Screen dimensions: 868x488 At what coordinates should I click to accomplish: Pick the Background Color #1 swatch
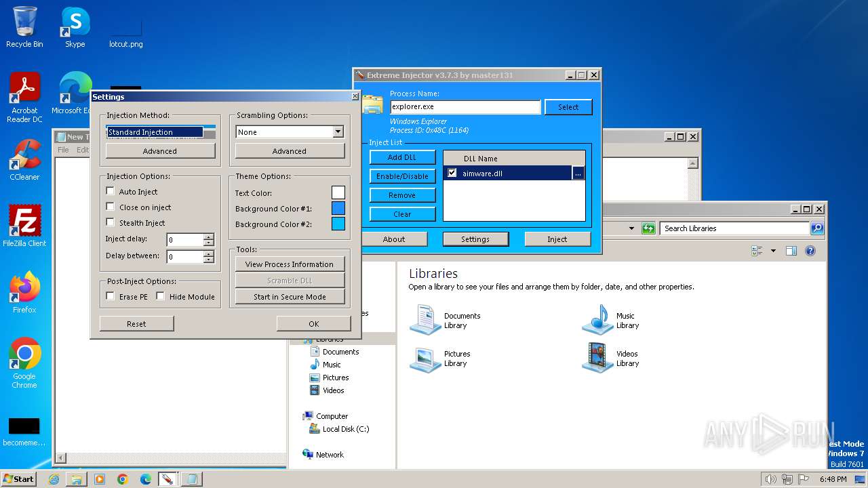click(x=338, y=209)
